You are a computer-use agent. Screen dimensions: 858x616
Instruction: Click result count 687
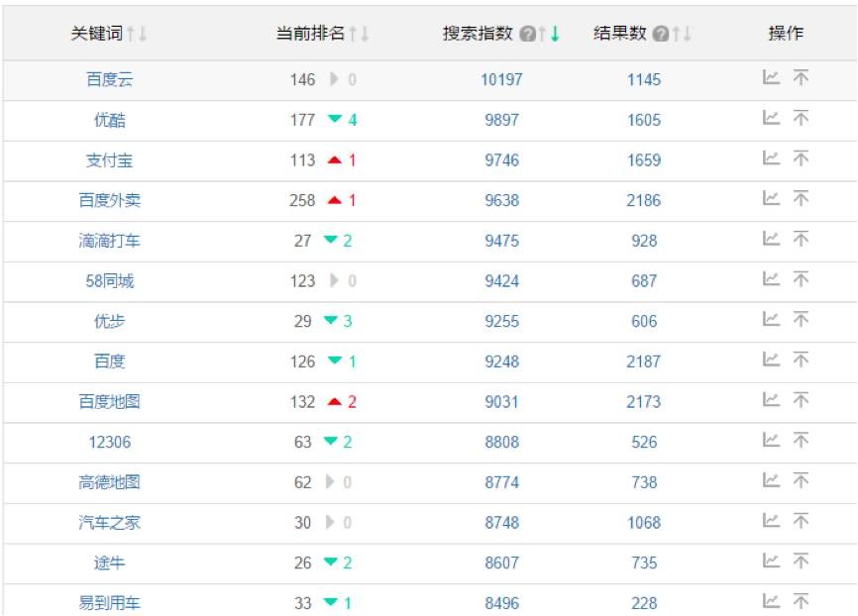coord(644,281)
